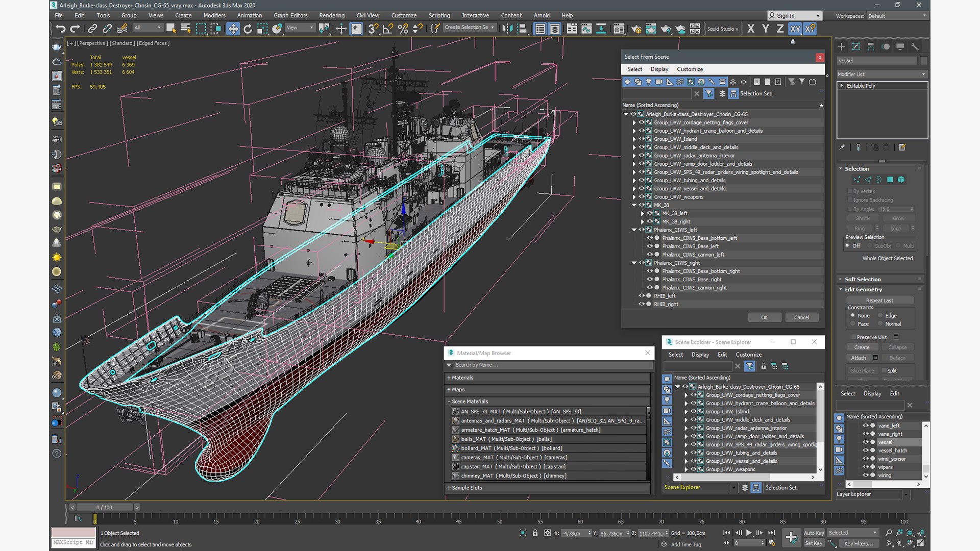Open the Rendering menu
This screenshot has height=551, width=980.
coord(331,15)
